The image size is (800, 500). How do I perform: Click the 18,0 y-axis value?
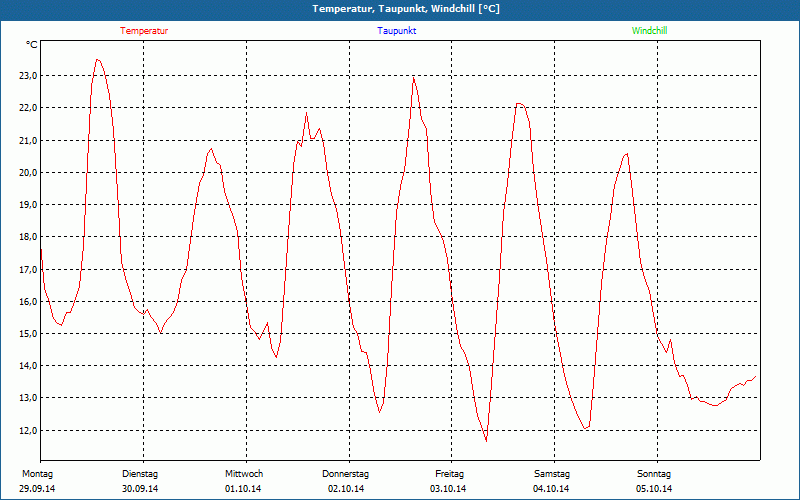[x=28, y=237]
